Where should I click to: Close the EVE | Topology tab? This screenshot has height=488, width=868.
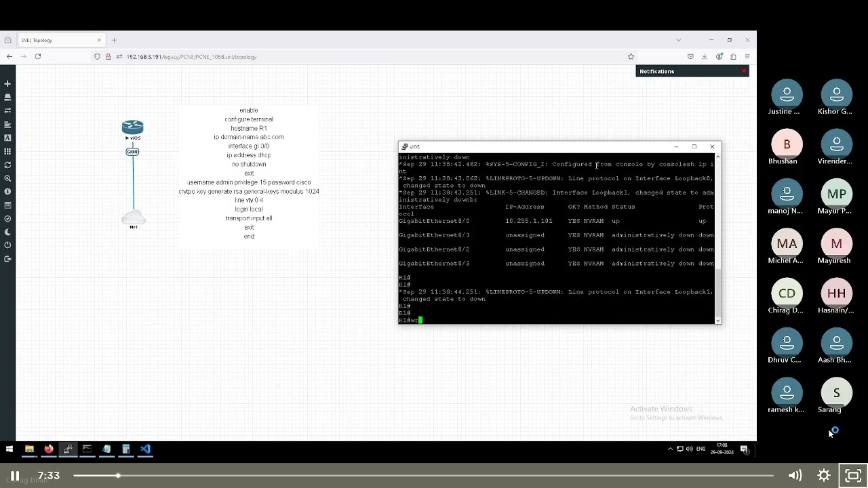coord(99,40)
